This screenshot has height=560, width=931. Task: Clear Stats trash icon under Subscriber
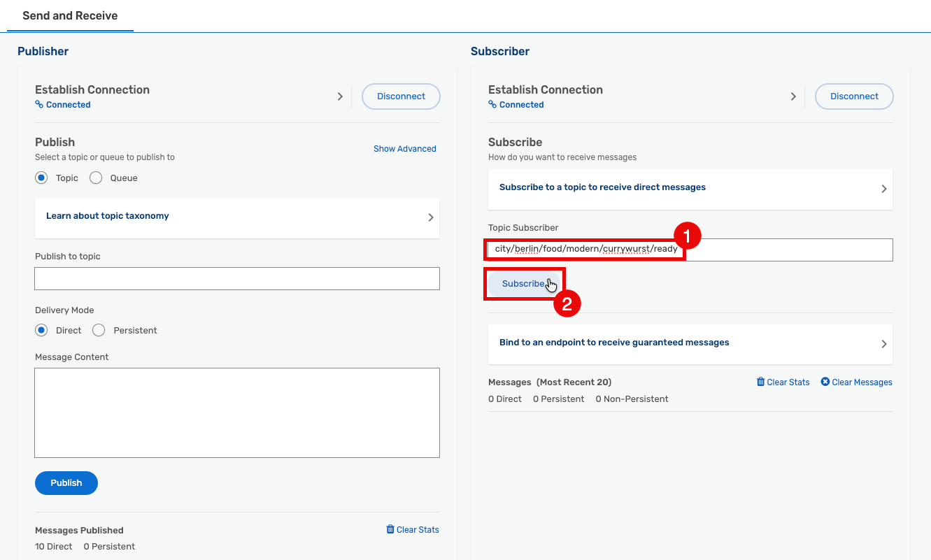[761, 382]
